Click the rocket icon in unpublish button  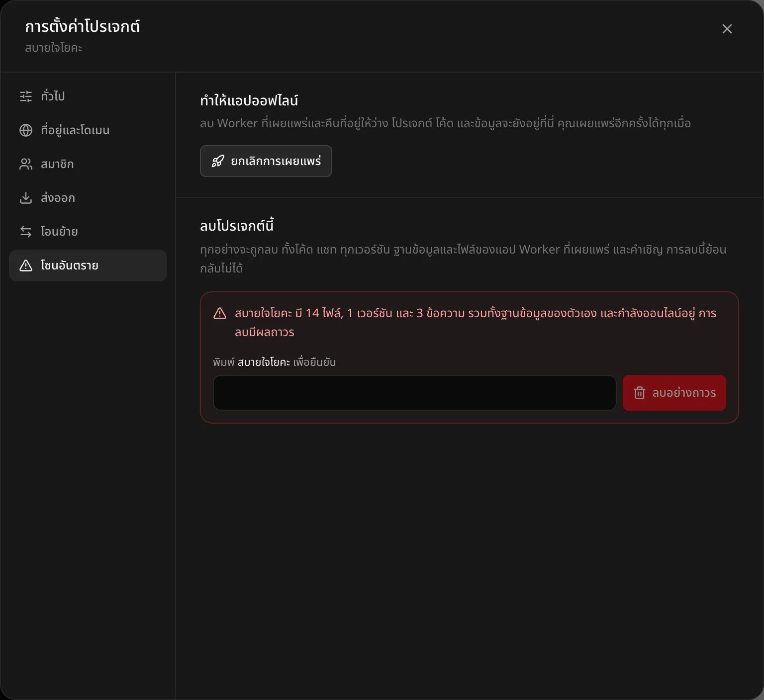point(218,161)
